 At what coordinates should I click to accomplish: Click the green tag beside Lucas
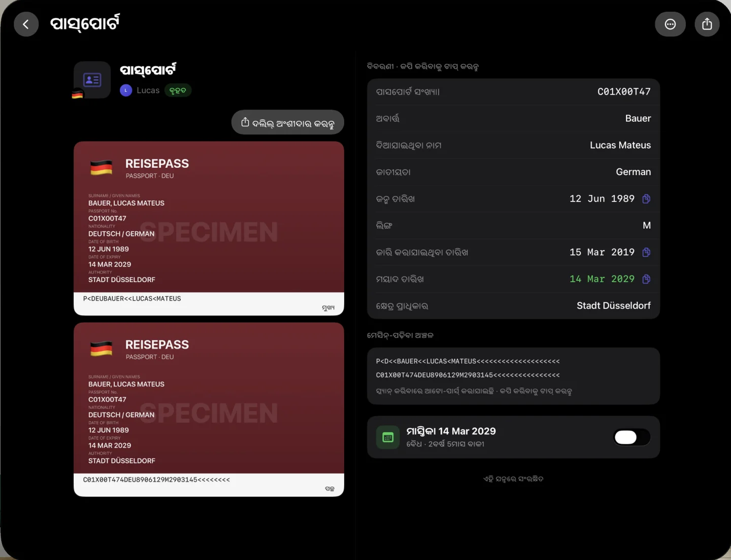178,90
